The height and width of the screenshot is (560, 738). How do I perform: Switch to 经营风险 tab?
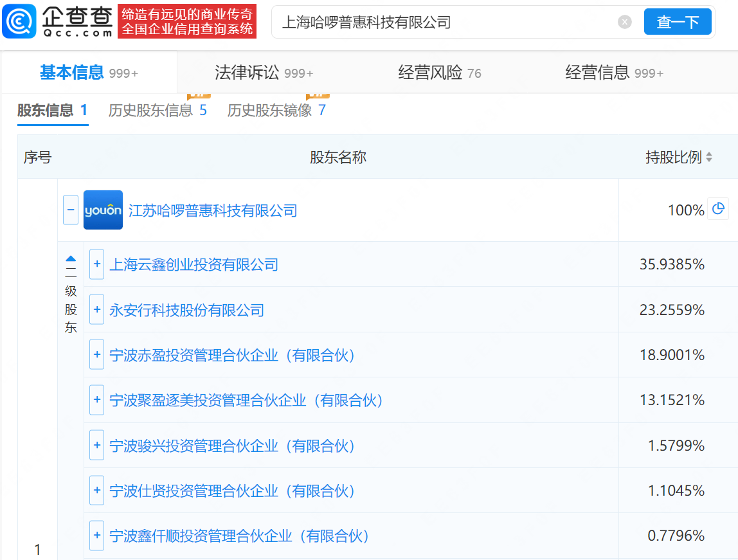coord(440,73)
